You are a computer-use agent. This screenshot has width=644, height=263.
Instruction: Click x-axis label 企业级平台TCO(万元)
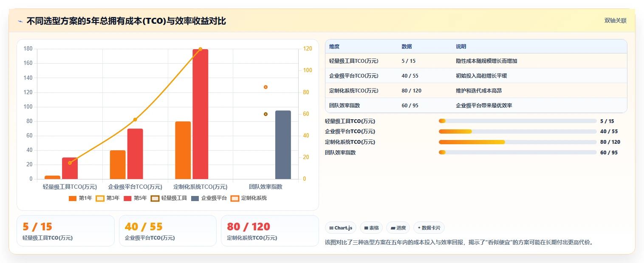pyautogui.click(x=135, y=187)
